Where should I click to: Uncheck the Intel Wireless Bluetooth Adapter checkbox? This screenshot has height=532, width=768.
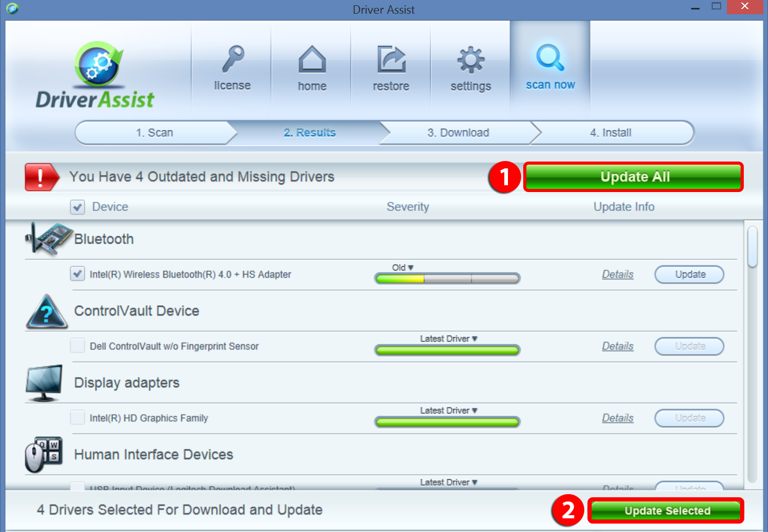point(77,274)
